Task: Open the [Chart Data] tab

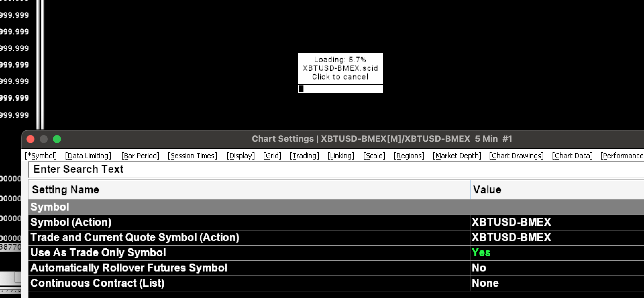Action: (572, 156)
